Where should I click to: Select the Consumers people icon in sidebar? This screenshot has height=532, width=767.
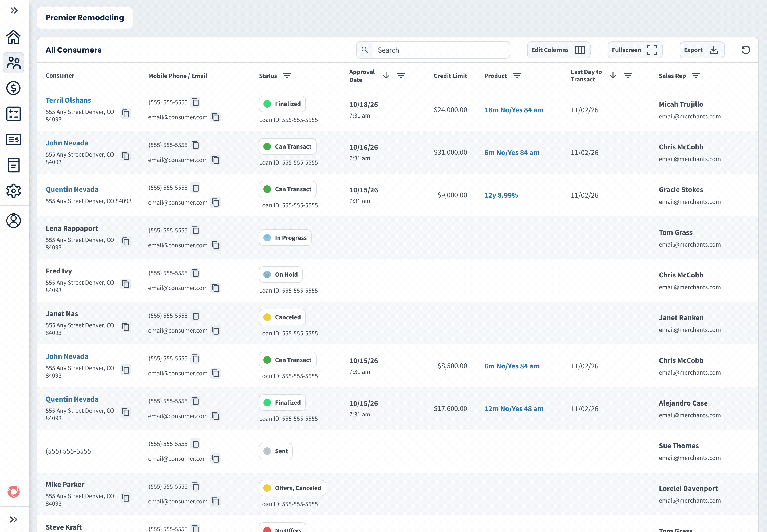(14, 63)
